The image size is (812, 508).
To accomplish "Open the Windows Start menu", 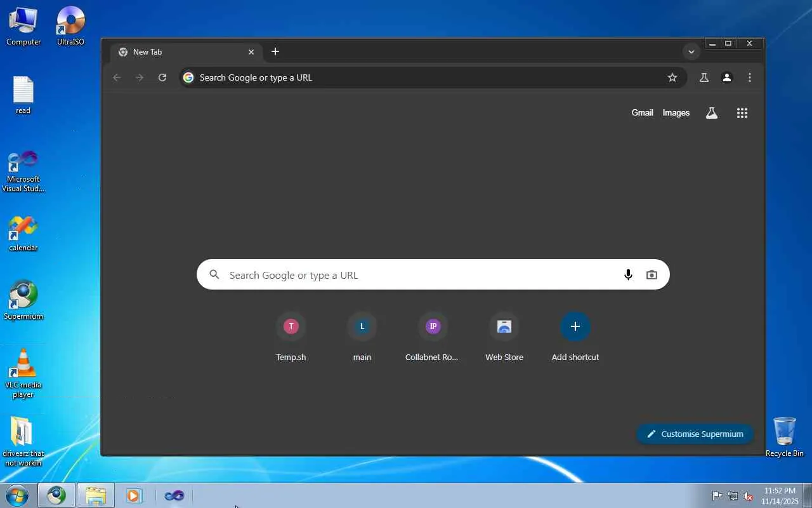I will pyautogui.click(x=17, y=495).
